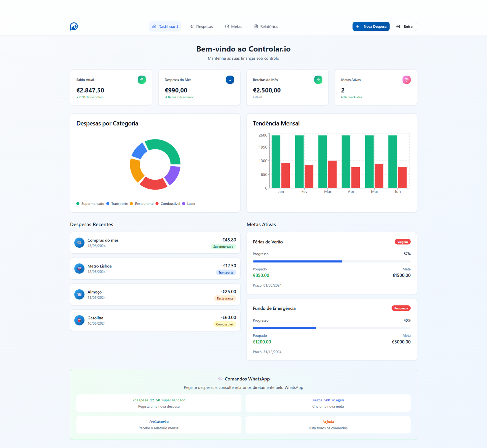487x448 pixels.
Task: Click the /ajuda command card
Action: (328, 425)
